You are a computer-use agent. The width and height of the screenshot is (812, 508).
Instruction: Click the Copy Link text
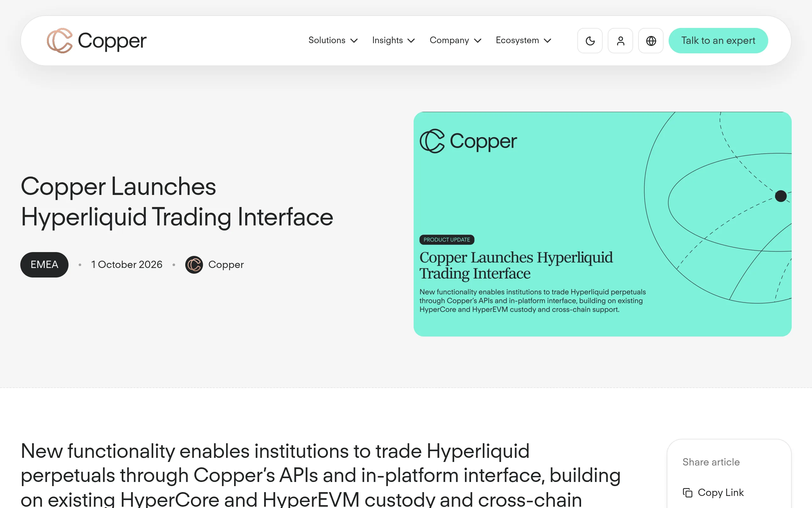pos(721,492)
